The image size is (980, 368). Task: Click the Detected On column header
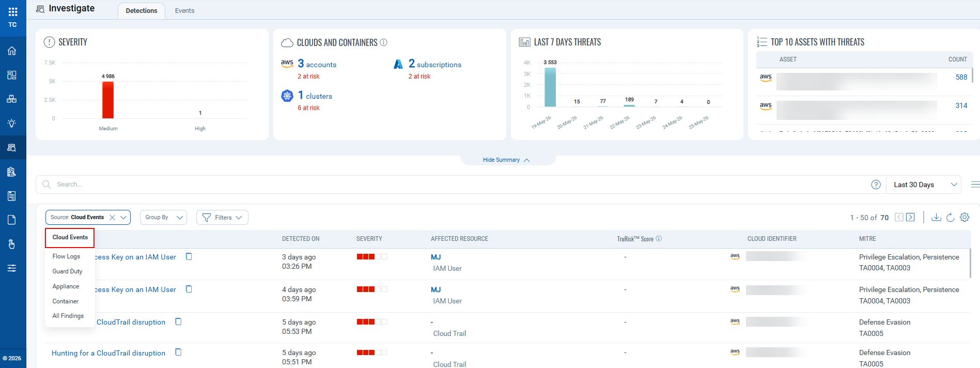point(301,239)
